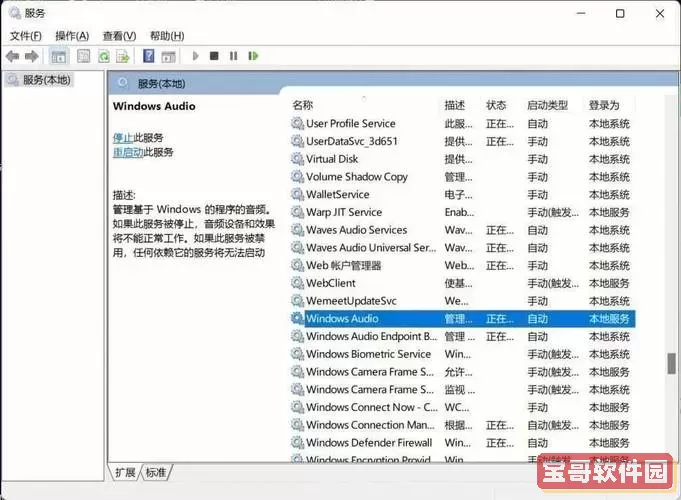This screenshot has width=681, height=500.
Task: Sort by the 名称 column header
Action: [303, 105]
